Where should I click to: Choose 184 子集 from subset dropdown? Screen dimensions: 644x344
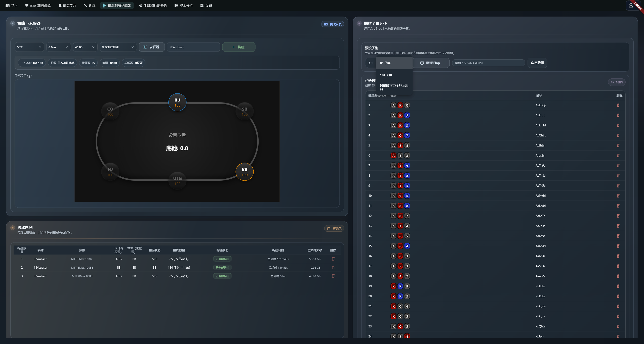(x=394, y=75)
